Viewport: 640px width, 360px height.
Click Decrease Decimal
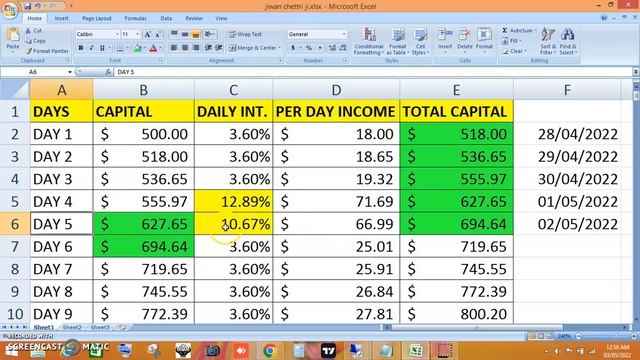343,48
